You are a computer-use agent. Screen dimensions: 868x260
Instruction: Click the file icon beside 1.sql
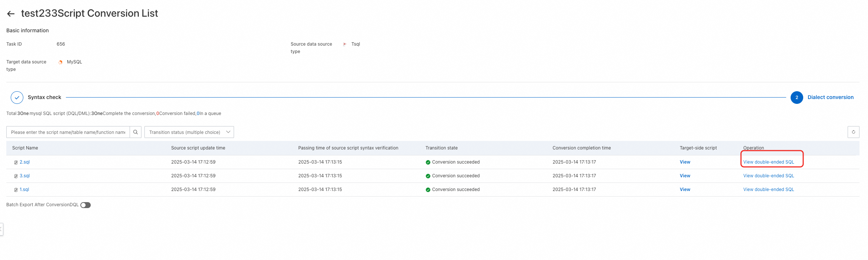[x=16, y=190]
